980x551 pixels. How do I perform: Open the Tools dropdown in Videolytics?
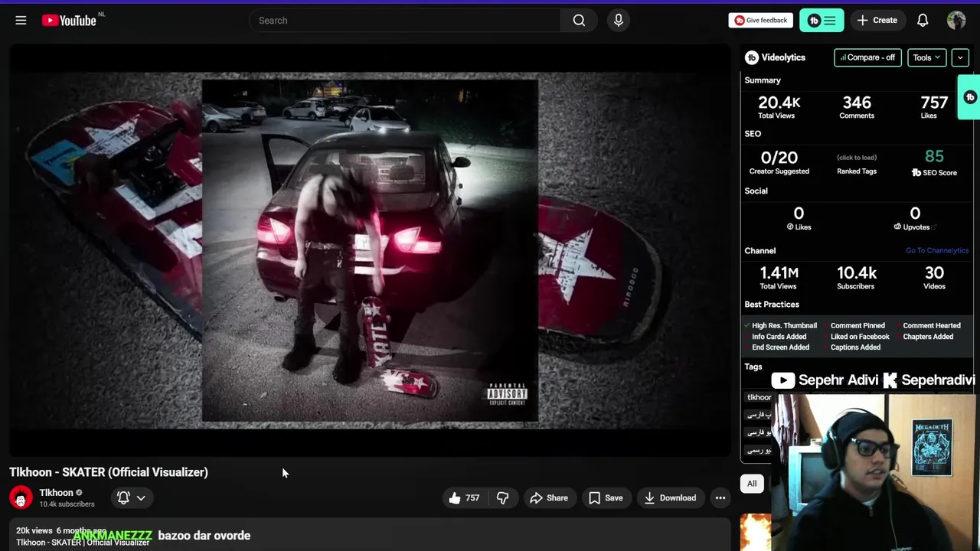926,57
